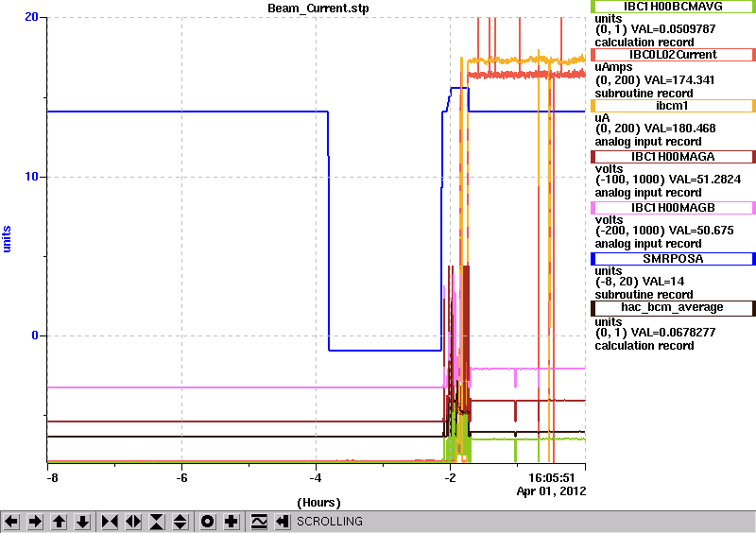Click the 'uA' units text under ibcm1
This screenshot has width=756, height=533.
602,118
